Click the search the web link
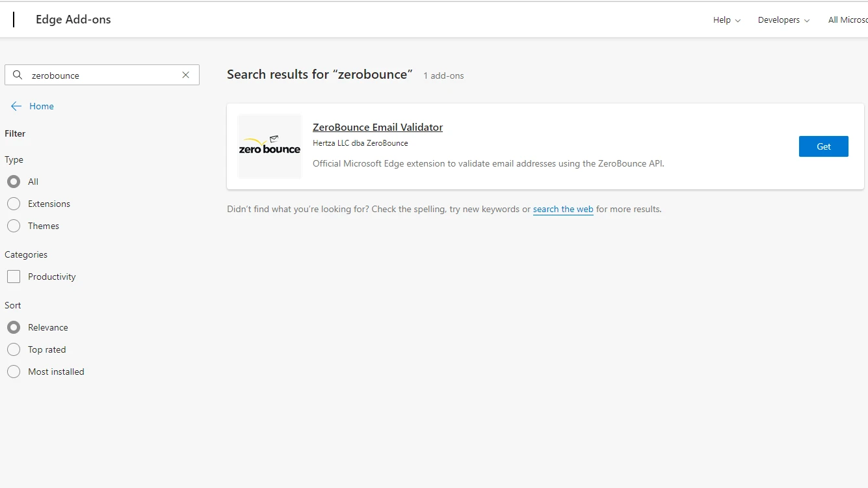Image resolution: width=868 pixels, height=488 pixels. [x=563, y=209]
